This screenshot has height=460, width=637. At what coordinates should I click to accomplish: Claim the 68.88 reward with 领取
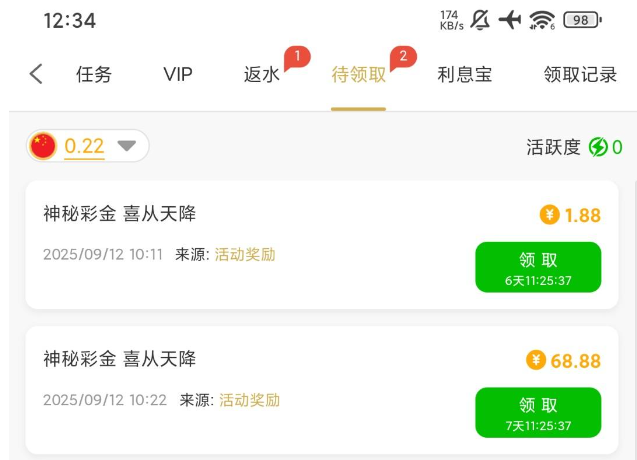click(x=538, y=412)
